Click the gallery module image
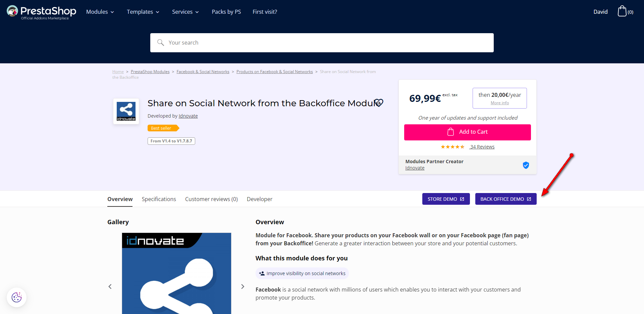Viewport: 644px width, 314px height. click(x=176, y=273)
